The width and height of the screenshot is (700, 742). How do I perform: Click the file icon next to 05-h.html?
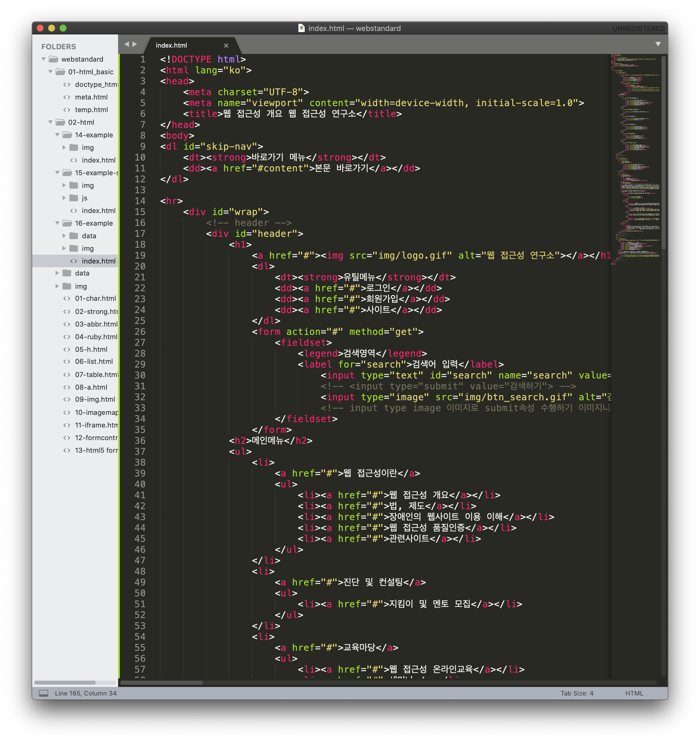tap(67, 349)
